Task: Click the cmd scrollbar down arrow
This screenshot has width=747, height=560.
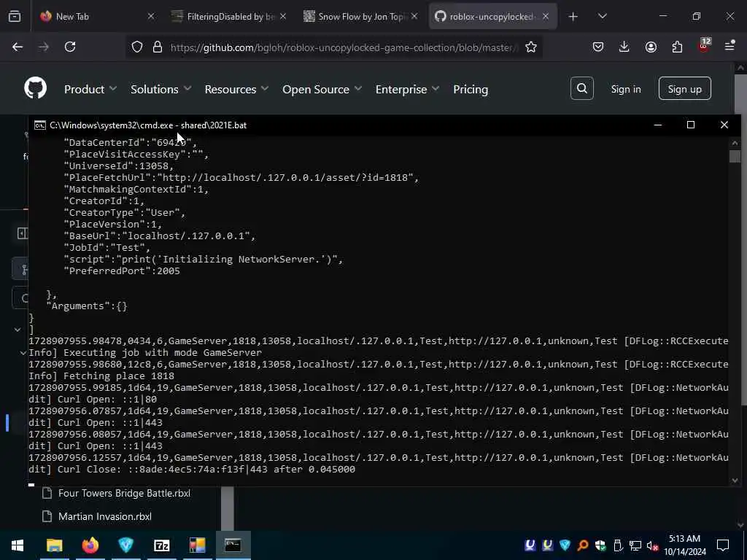Action: coord(735,481)
